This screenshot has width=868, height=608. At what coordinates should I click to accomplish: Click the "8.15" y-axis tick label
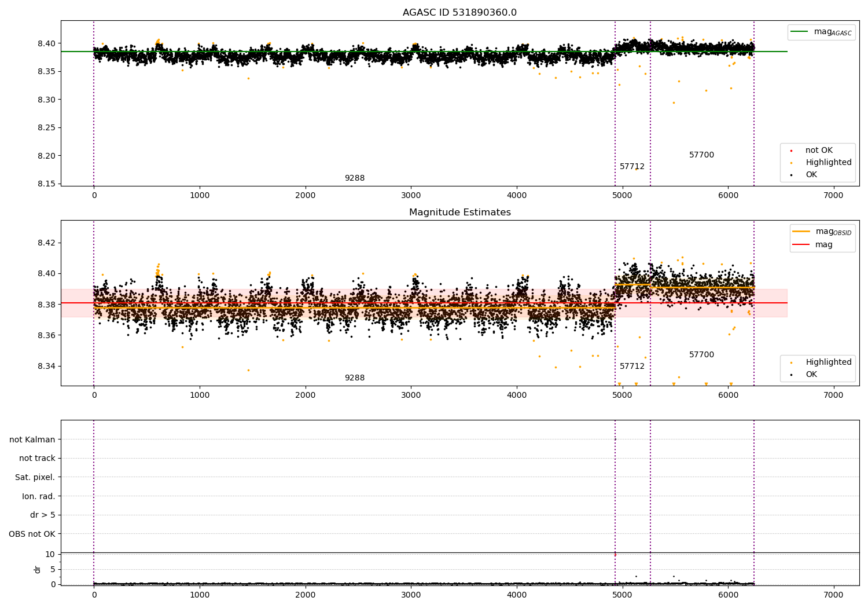coord(46,184)
